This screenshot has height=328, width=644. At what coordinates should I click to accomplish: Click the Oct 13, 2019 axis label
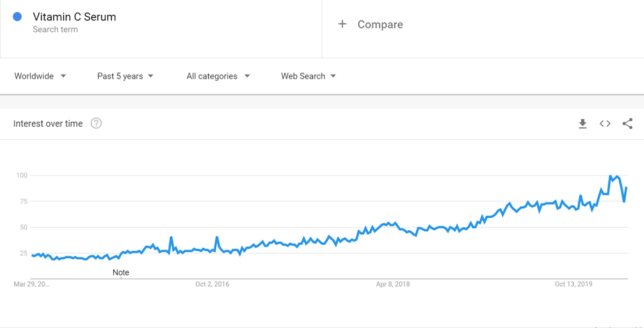[x=574, y=284]
